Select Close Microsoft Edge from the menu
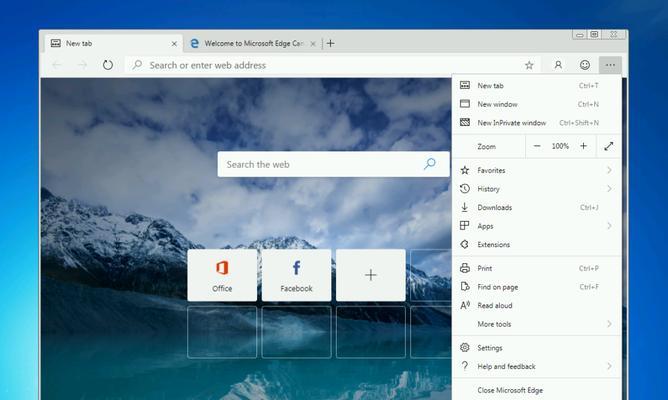Image resolution: width=668 pixels, height=400 pixels. pyautogui.click(x=536, y=390)
